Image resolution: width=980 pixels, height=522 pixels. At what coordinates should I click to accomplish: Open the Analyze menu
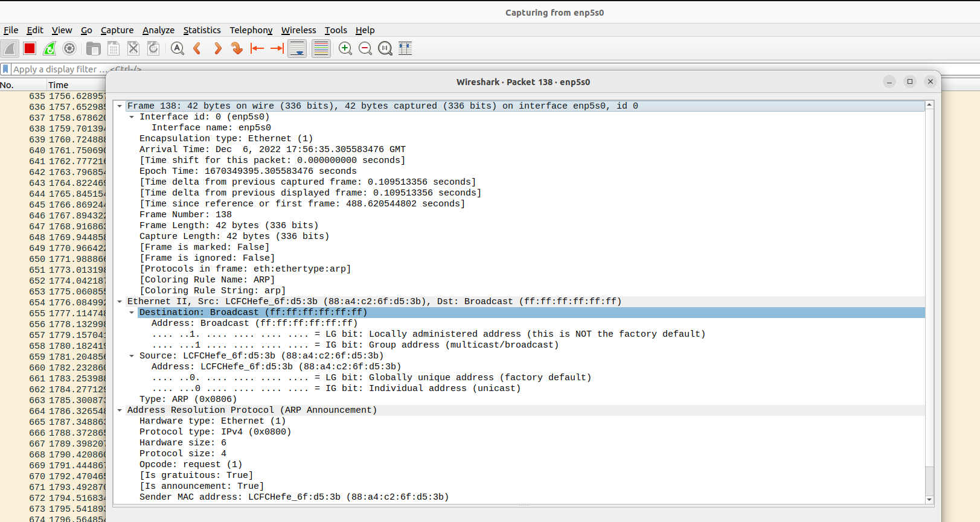(x=158, y=30)
